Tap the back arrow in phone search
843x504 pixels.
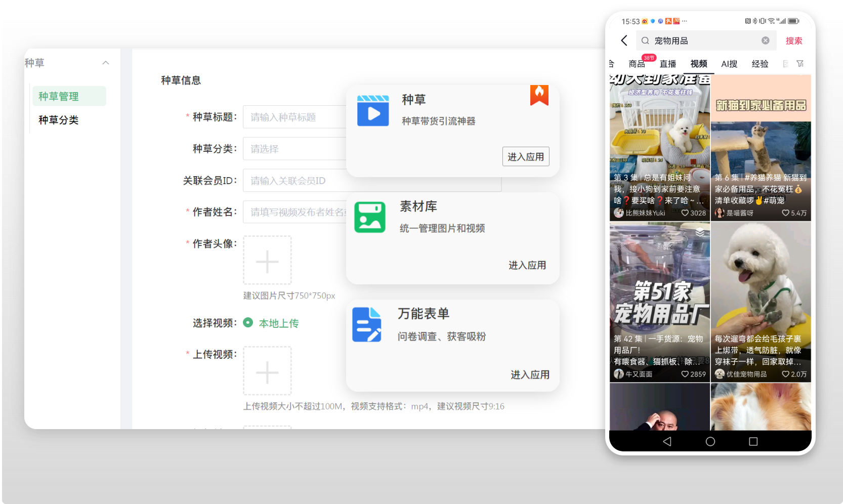click(624, 40)
